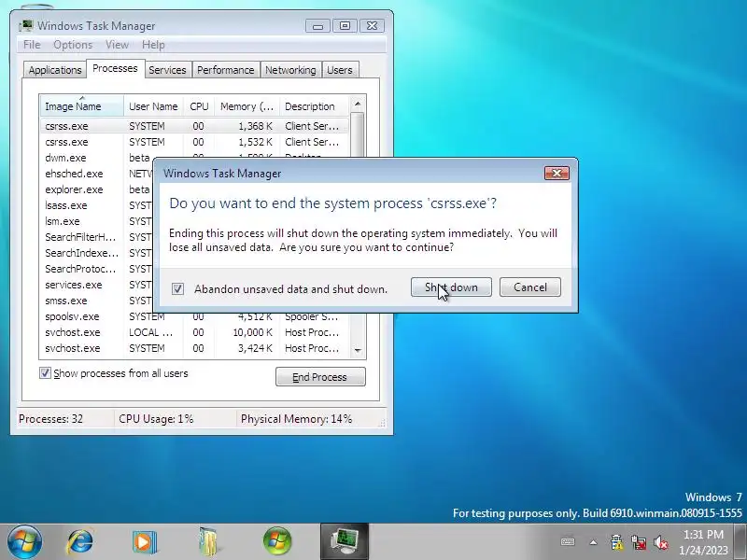Open the Performance tab
Image resolution: width=747 pixels, height=560 pixels.
(x=226, y=70)
